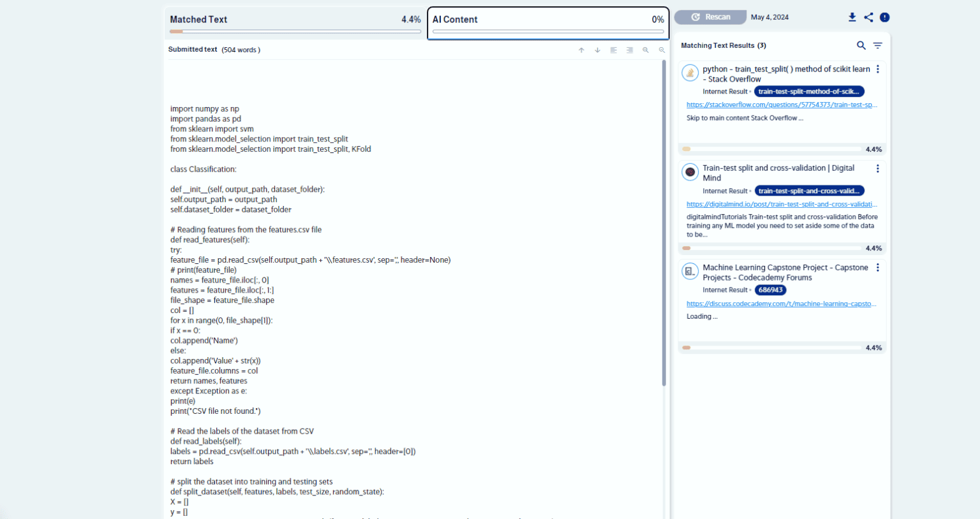
Task: Zoom in on the submitted text
Action: point(646,50)
